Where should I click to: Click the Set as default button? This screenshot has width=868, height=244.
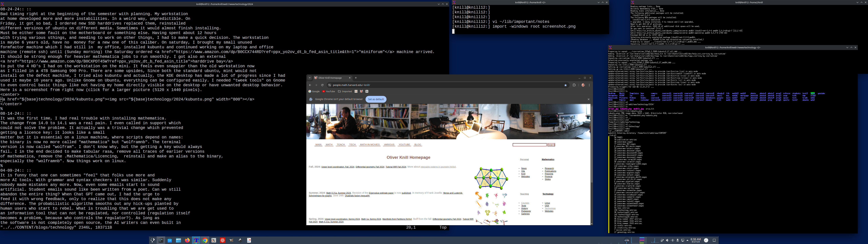[376, 99]
